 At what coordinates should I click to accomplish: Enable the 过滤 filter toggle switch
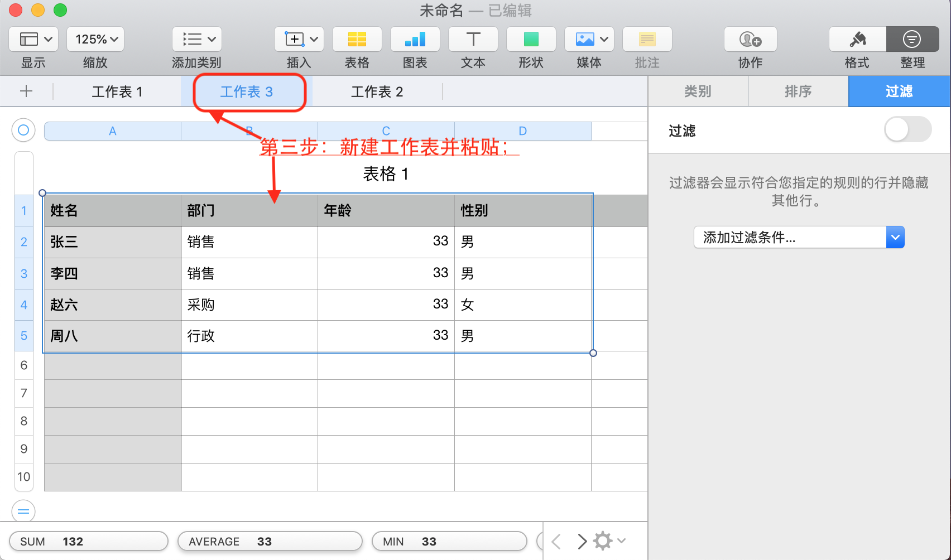(907, 130)
